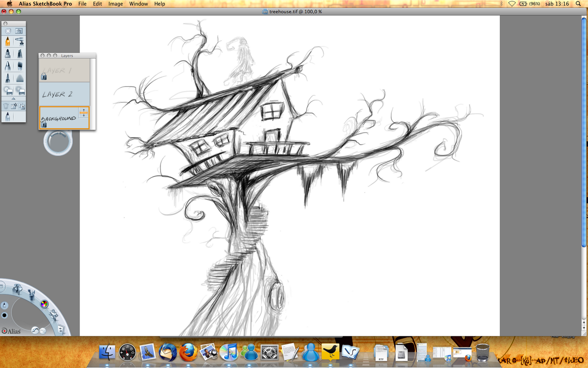Image resolution: width=588 pixels, height=368 pixels.
Task: Click the scrollbar down arrow
Action: pyautogui.click(x=584, y=328)
